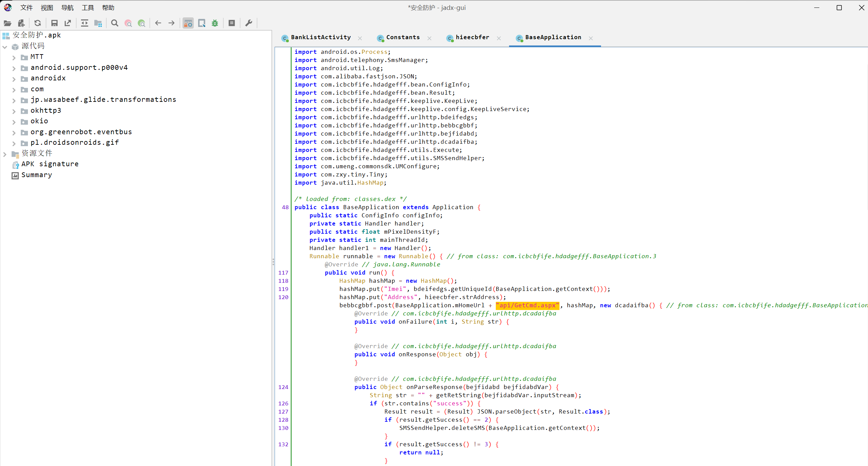868x466 pixels.
Task: Switch to the Constants tab
Action: [403, 37]
